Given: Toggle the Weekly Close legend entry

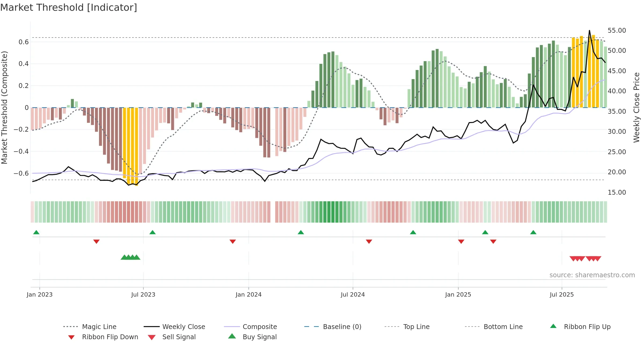Looking at the screenshot, I should coord(174,327).
